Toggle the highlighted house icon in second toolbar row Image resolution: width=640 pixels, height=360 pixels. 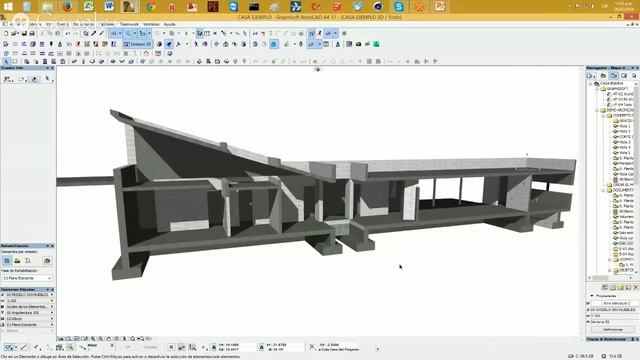[x=274, y=44]
